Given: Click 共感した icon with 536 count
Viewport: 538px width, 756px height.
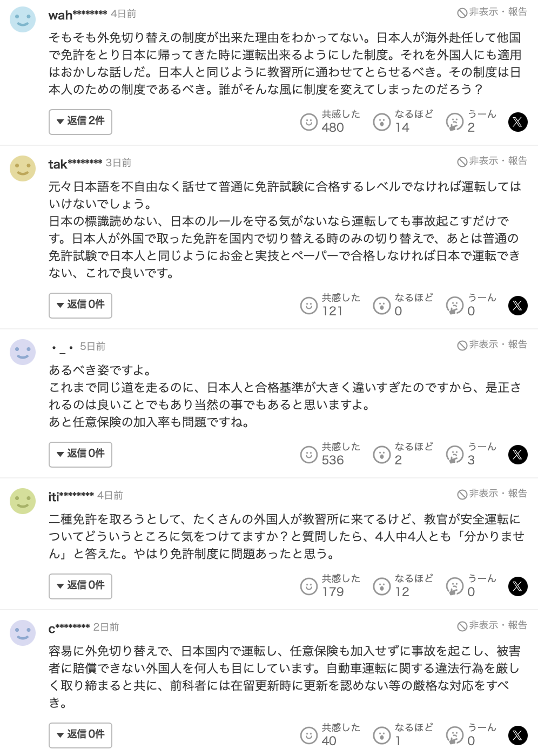Looking at the screenshot, I should pyautogui.click(x=308, y=455).
